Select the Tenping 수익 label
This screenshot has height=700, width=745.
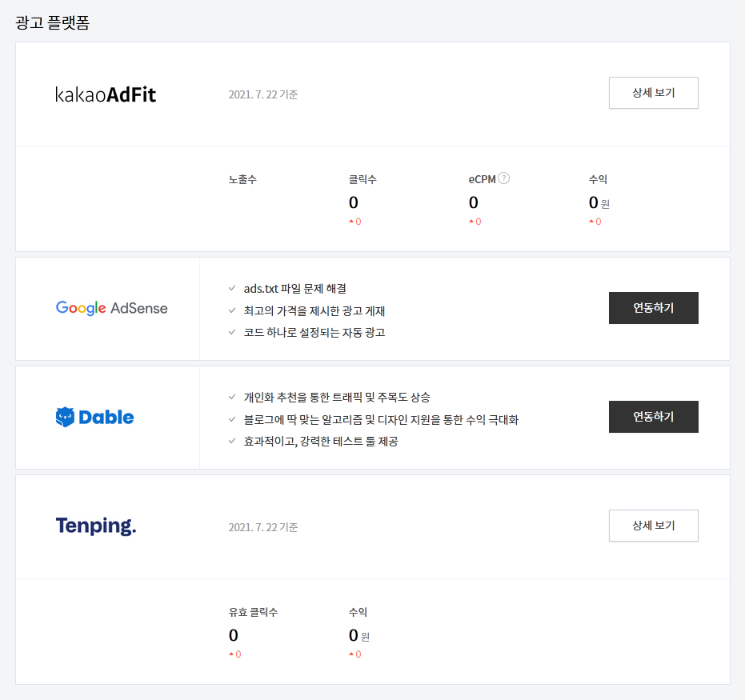click(358, 612)
